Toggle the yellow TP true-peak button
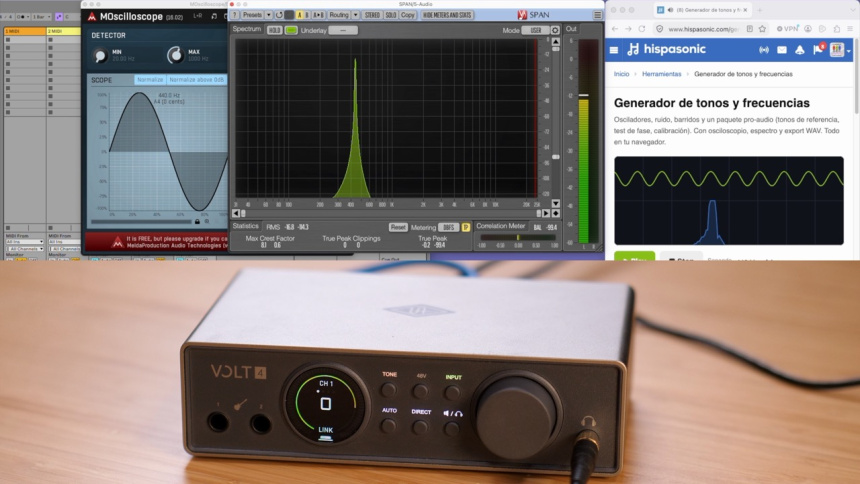This screenshot has height=484, width=860. (x=466, y=227)
